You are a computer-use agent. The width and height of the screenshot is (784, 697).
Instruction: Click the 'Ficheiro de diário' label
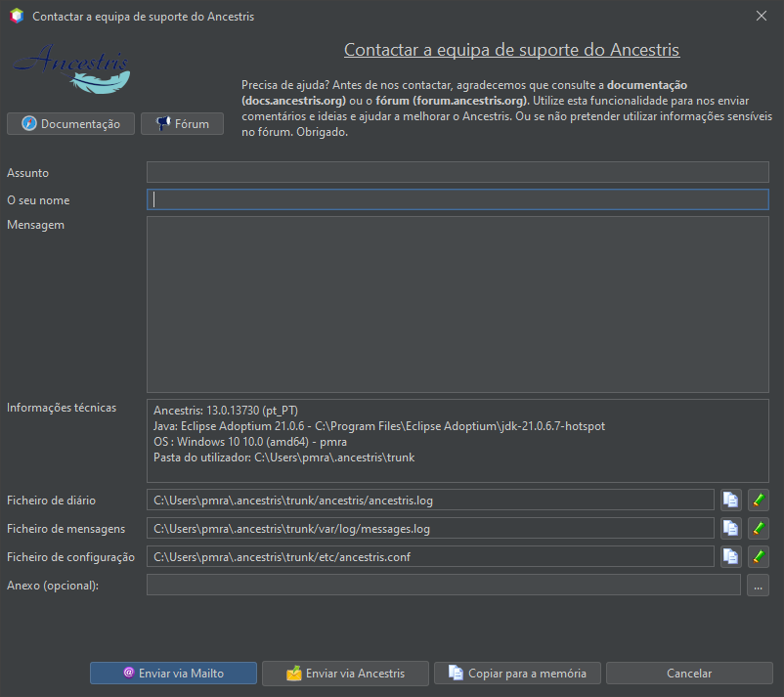pos(51,501)
